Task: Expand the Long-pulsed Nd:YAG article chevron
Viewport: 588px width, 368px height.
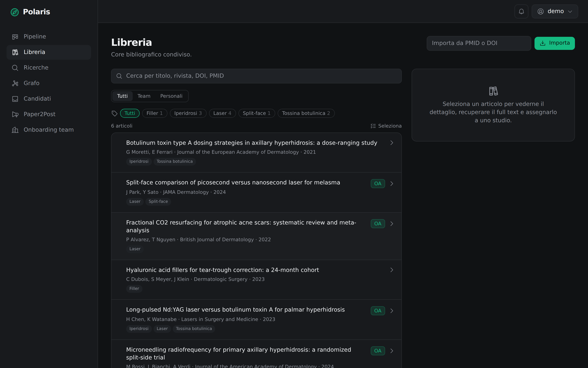Action: pyautogui.click(x=392, y=311)
